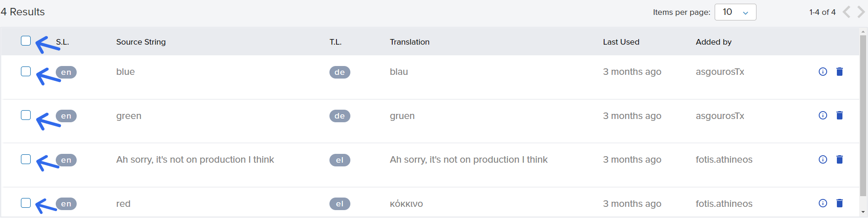This screenshot has width=868, height=218.
Task: Go to the next results page
Action: pyautogui.click(x=861, y=12)
